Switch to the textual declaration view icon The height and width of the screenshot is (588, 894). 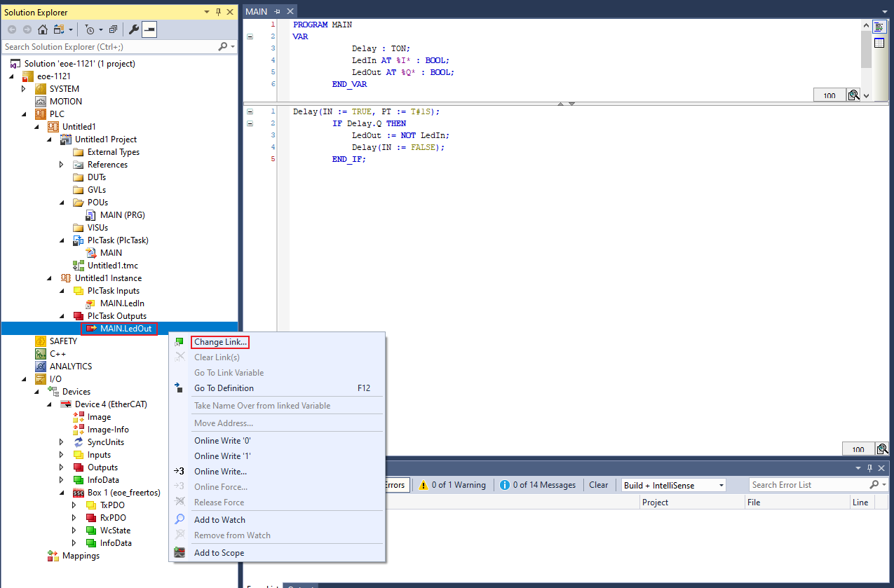(879, 27)
